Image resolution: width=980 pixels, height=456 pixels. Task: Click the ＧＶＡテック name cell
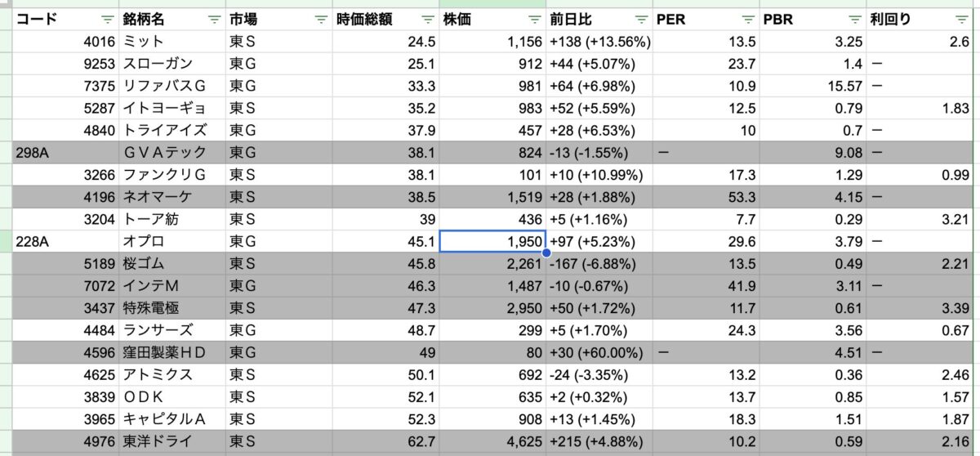tap(171, 152)
